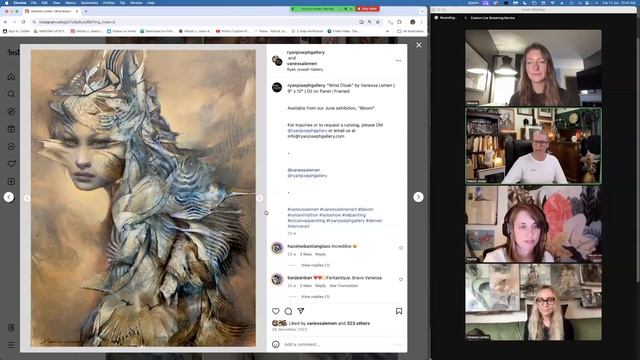
Task: Open Chrome profile avatar
Action: point(413,22)
